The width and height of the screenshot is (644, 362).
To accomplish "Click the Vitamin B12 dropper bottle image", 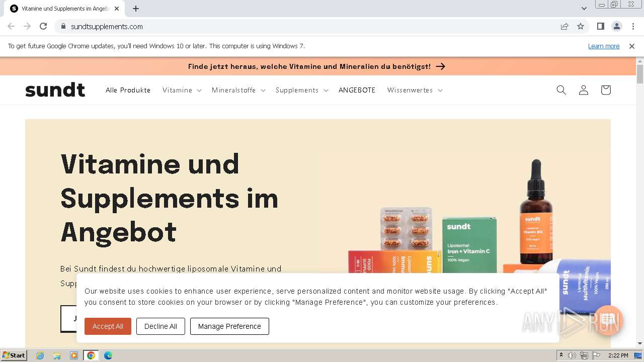I will tap(536, 211).
